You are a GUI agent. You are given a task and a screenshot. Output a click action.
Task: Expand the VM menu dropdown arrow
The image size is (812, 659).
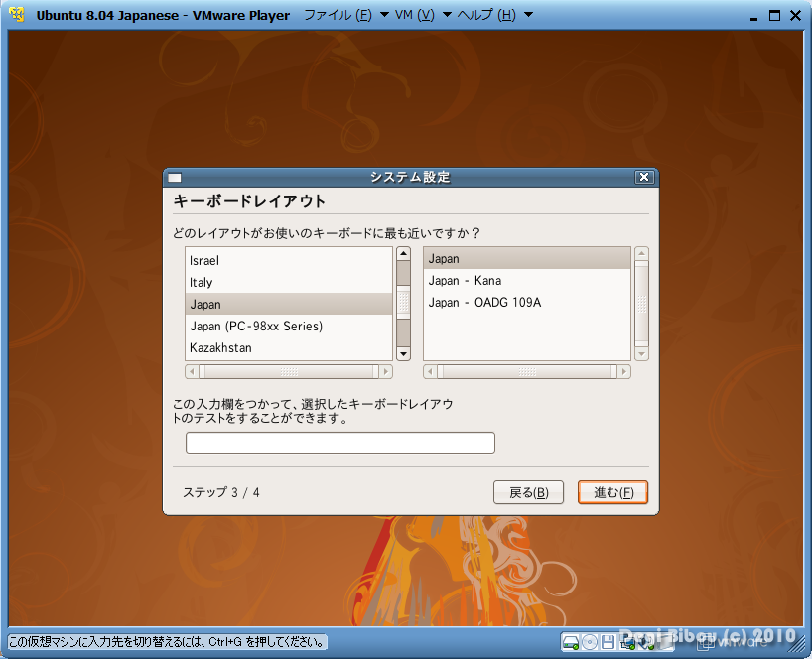(447, 15)
